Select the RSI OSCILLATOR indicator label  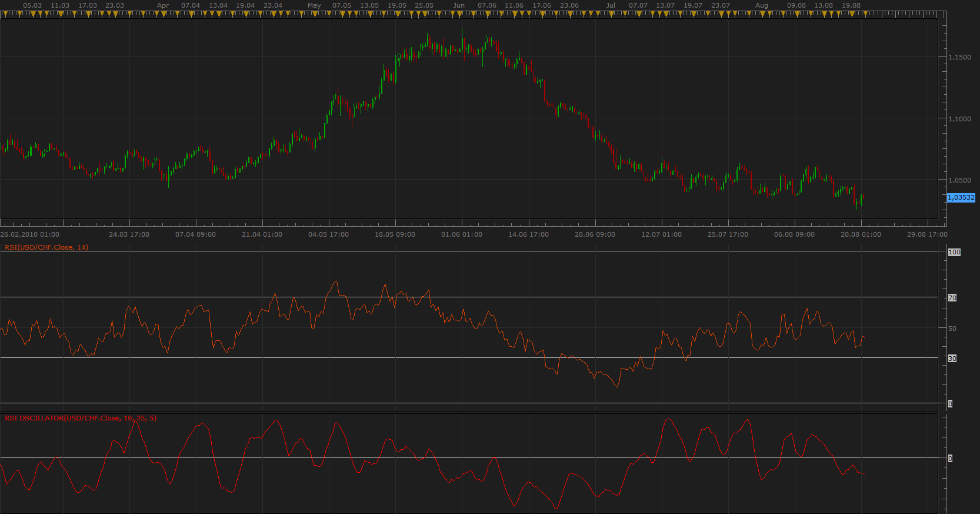(81, 418)
